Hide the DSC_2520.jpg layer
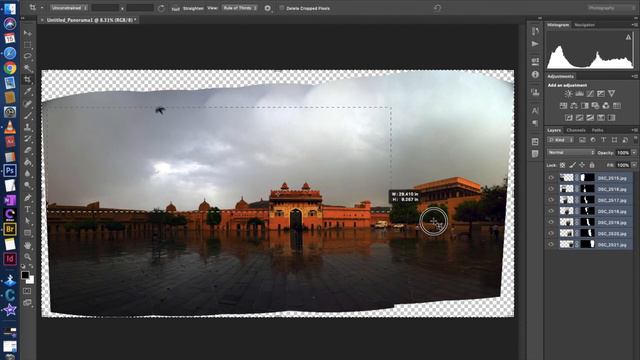 [x=551, y=233]
